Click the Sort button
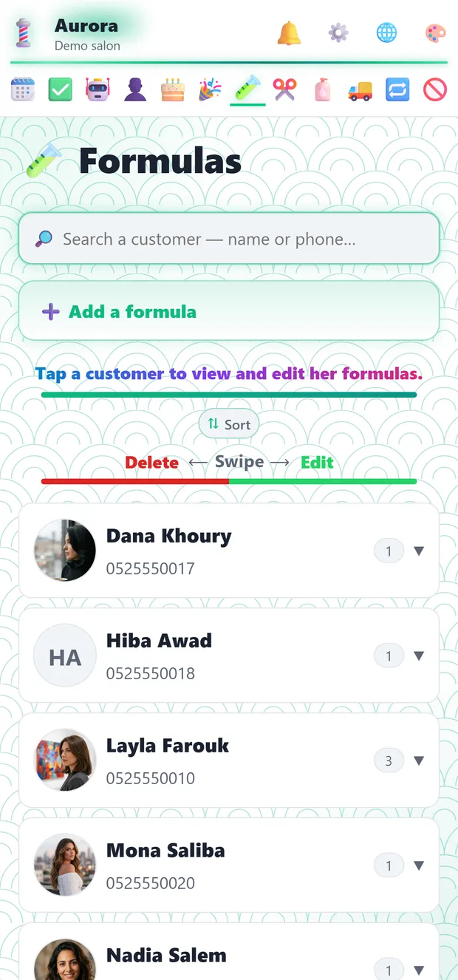 click(x=229, y=424)
